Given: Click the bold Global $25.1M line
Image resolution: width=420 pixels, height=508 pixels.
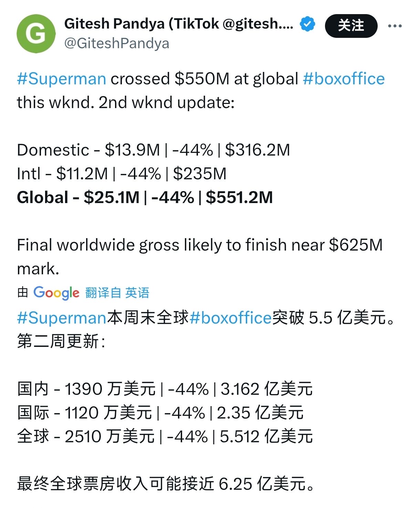Looking at the screenshot, I should point(145,198).
